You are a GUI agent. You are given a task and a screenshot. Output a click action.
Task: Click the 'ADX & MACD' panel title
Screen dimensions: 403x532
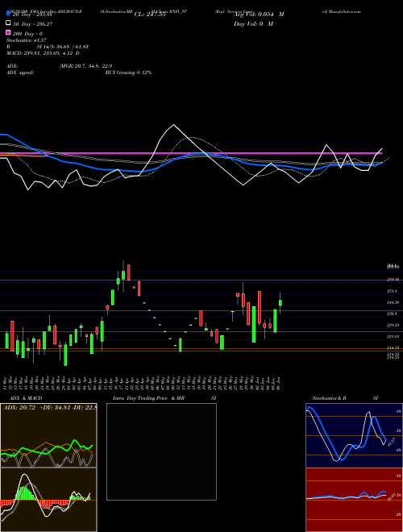coord(26,398)
